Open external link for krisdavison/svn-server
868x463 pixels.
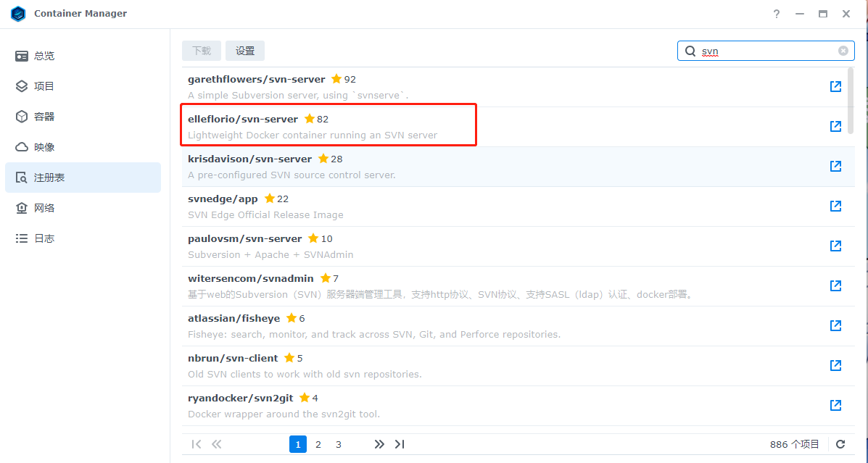[835, 166]
